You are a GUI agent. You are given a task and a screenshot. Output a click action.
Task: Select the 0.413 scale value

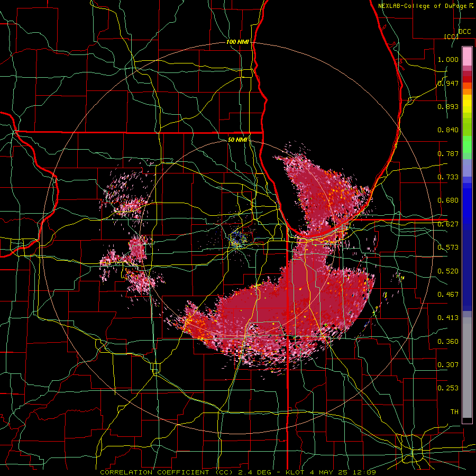[x=448, y=318]
